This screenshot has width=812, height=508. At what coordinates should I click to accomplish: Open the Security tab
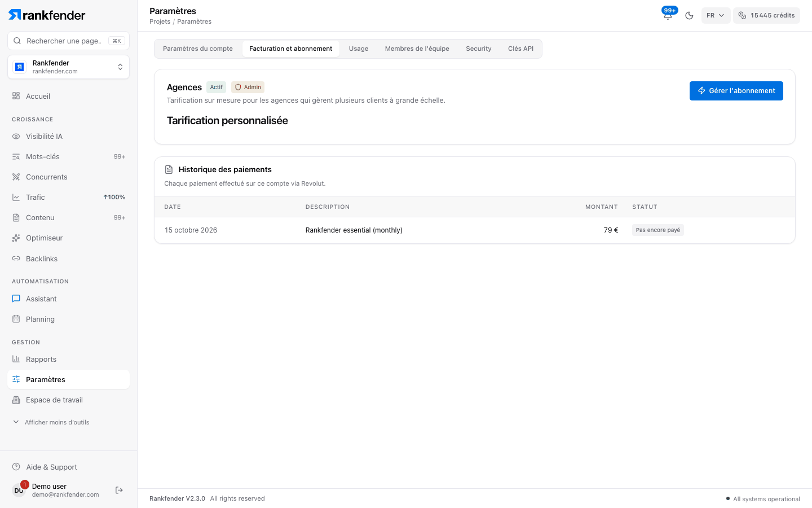pyautogui.click(x=479, y=49)
